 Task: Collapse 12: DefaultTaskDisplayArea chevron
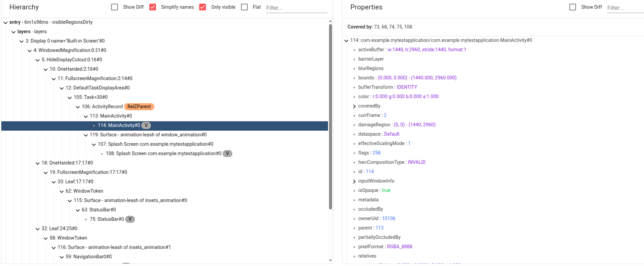point(62,88)
